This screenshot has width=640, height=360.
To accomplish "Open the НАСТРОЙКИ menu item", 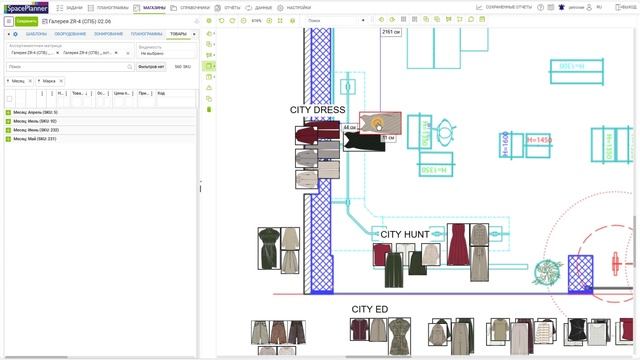I will tap(294, 8).
